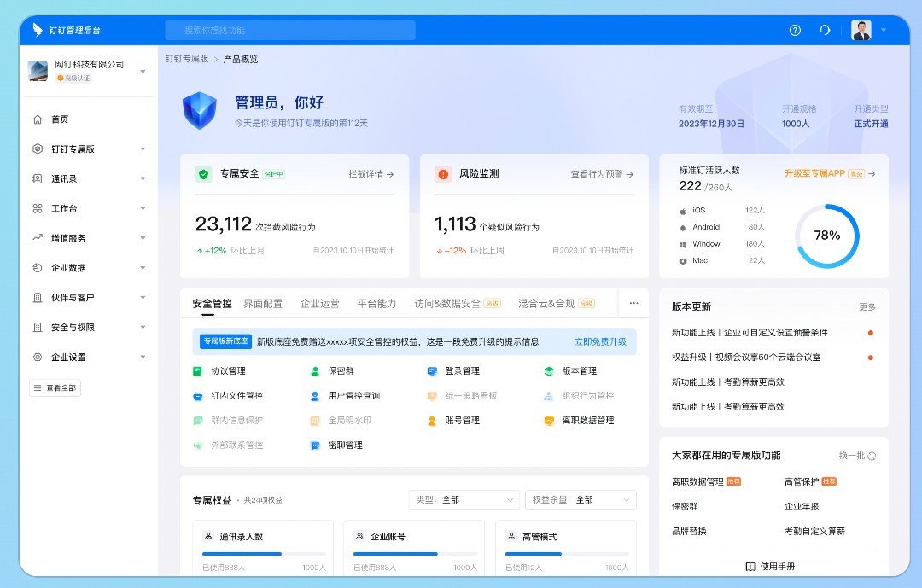Click the 专属安全 green shield icon

tap(203, 174)
